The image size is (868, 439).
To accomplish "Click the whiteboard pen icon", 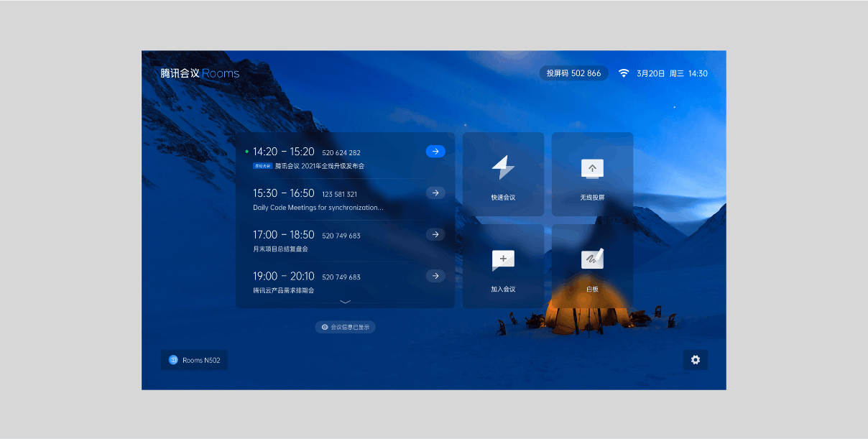I will point(592,259).
